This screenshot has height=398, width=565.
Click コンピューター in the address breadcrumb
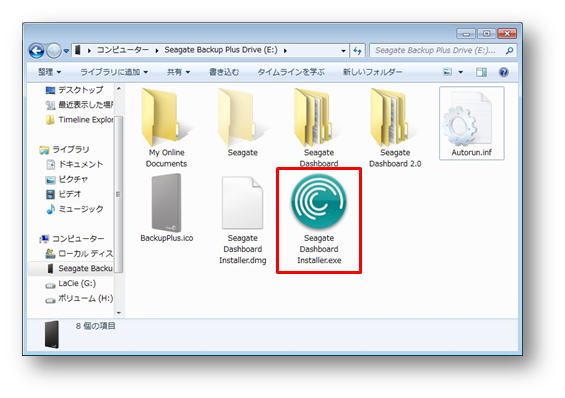click(x=123, y=50)
